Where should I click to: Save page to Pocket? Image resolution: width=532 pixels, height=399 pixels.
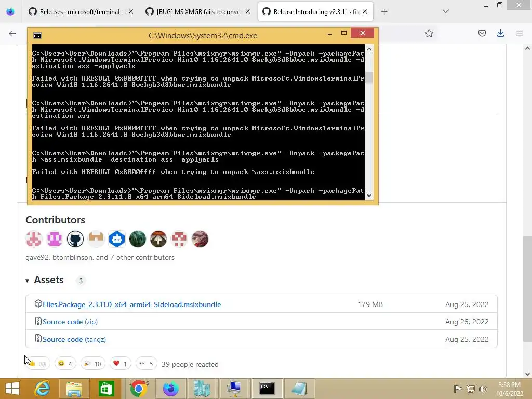click(482, 33)
